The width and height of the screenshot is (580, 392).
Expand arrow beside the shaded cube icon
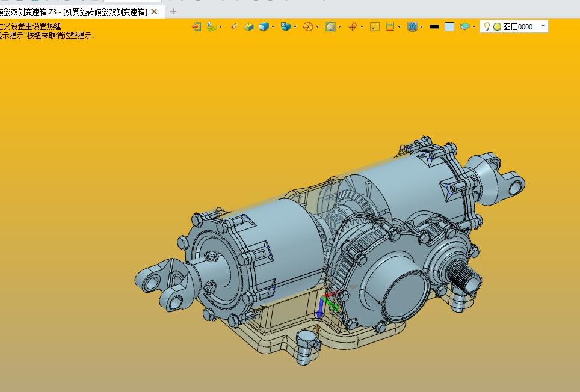click(273, 26)
